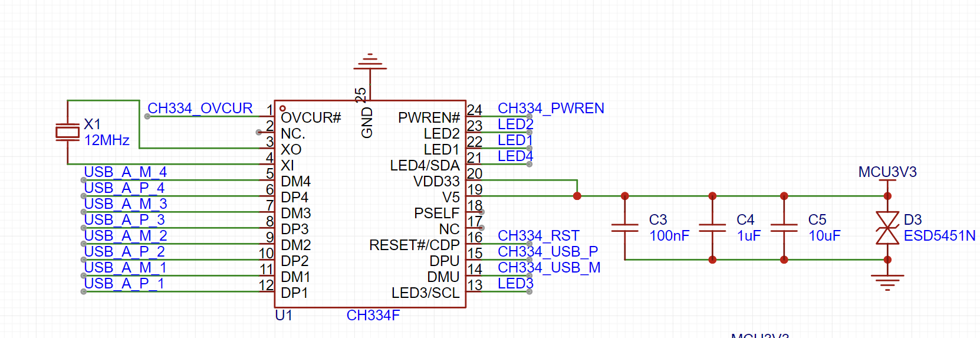Viewport: 980px width, 338px height.
Task: Select the C4 capacitor symbol
Action: click(x=712, y=228)
